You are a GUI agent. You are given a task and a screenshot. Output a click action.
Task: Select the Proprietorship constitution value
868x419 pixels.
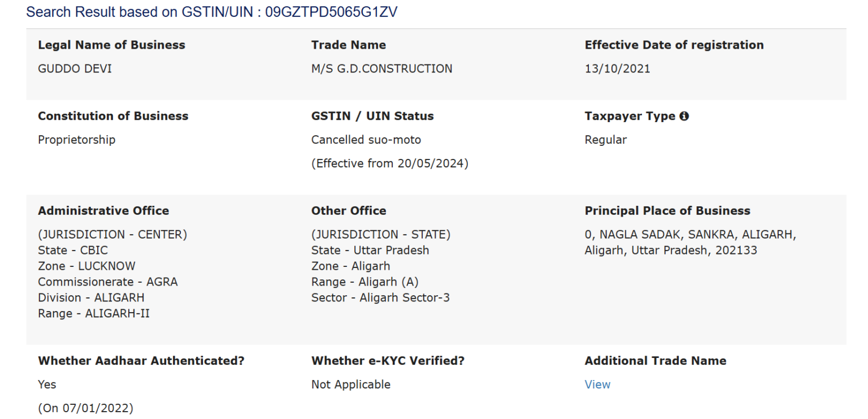(76, 140)
